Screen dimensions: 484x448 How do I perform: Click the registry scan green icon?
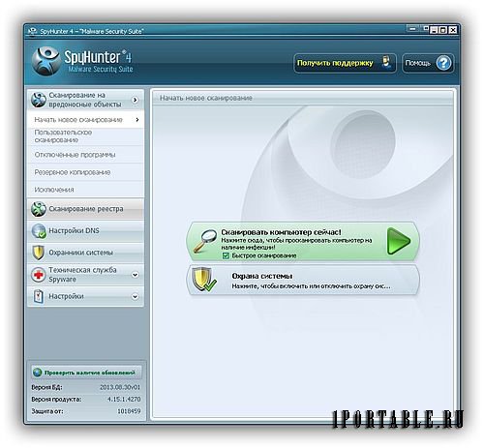pyautogui.click(x=39, y=209)
